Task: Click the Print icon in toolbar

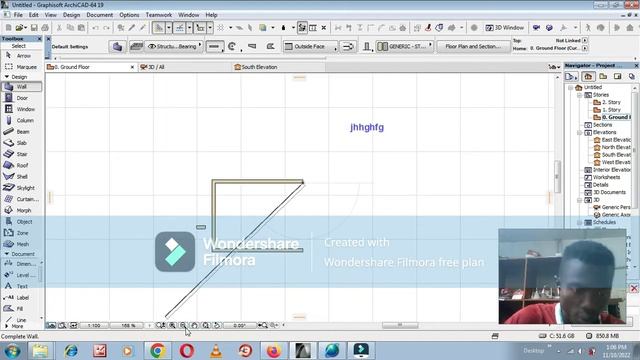Action: coord(45,28)
